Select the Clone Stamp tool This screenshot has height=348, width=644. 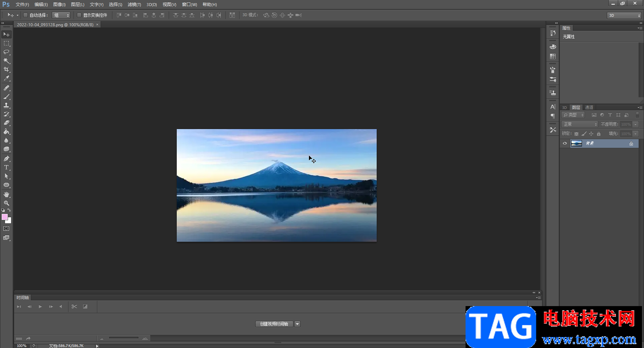pyautogui.click(x=6, y=105)
